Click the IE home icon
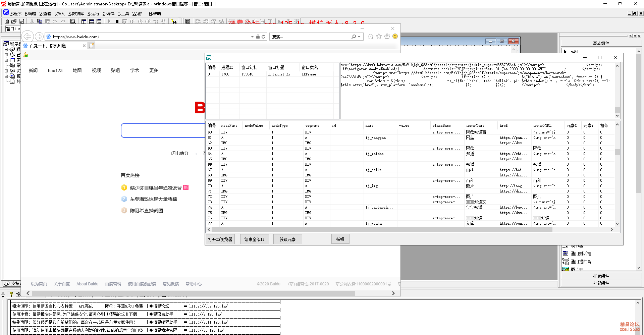Image resolution: width=644 pixels, height=335 pixels. [x=371, y=36]
